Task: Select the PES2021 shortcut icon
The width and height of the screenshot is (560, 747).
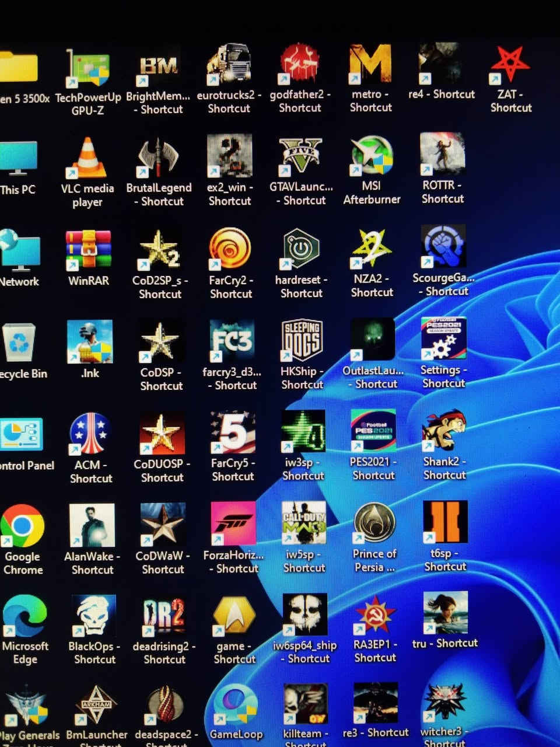Action: 373,432
